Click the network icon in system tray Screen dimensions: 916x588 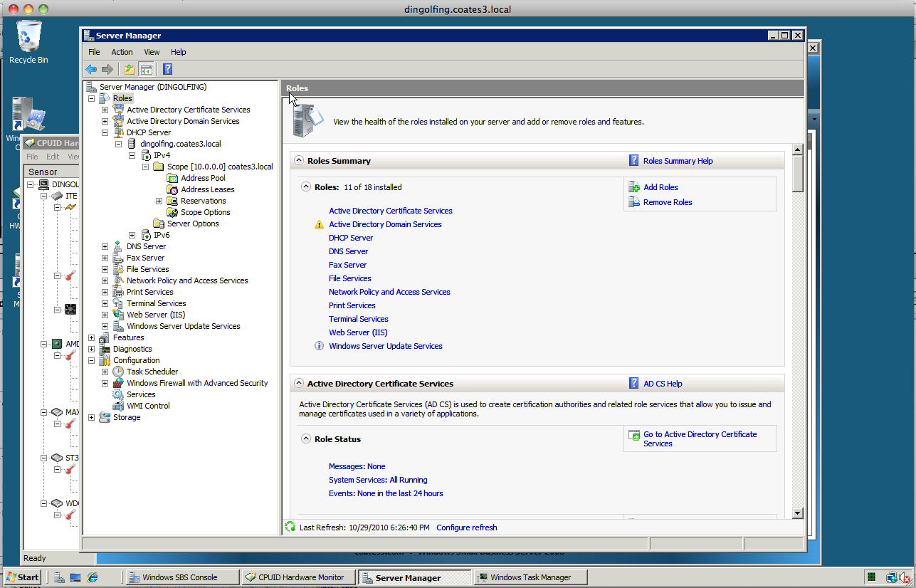tap(891, 577)
